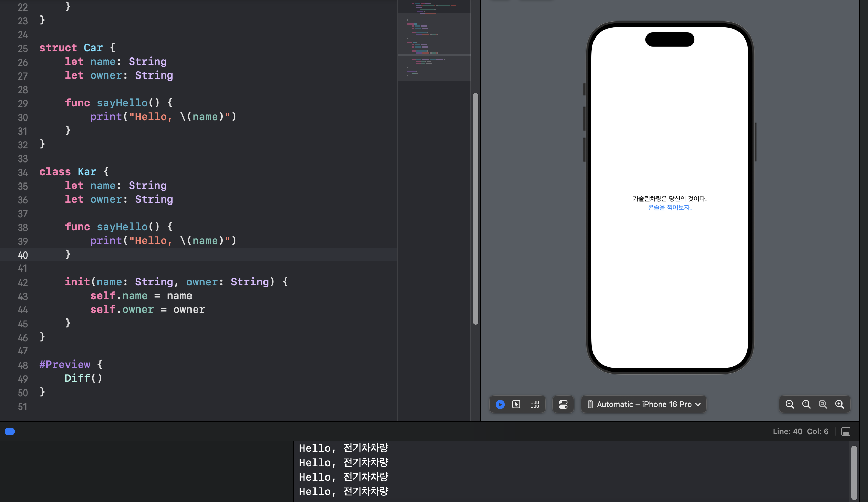
Task: Click line number 34 in the gutter
Action: point(23,172)
